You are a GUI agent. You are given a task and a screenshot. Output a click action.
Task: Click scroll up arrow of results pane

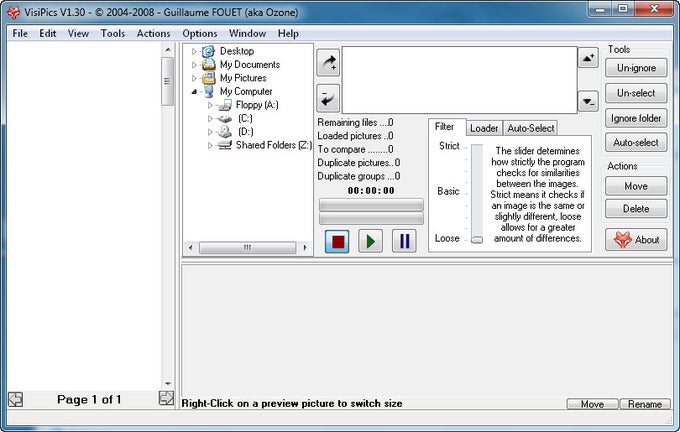pyautogui.click(x=168, y=50)
